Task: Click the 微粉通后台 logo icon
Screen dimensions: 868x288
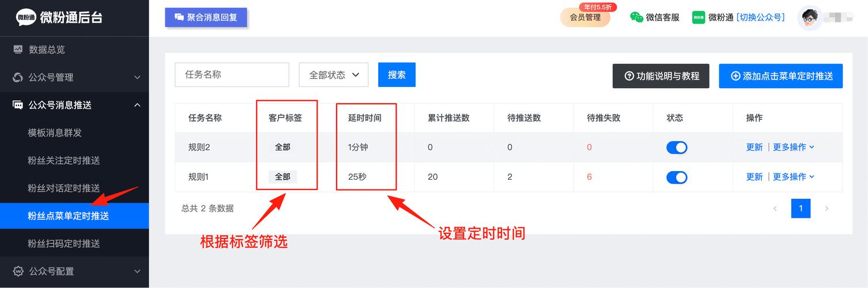Action: point(25,17)
